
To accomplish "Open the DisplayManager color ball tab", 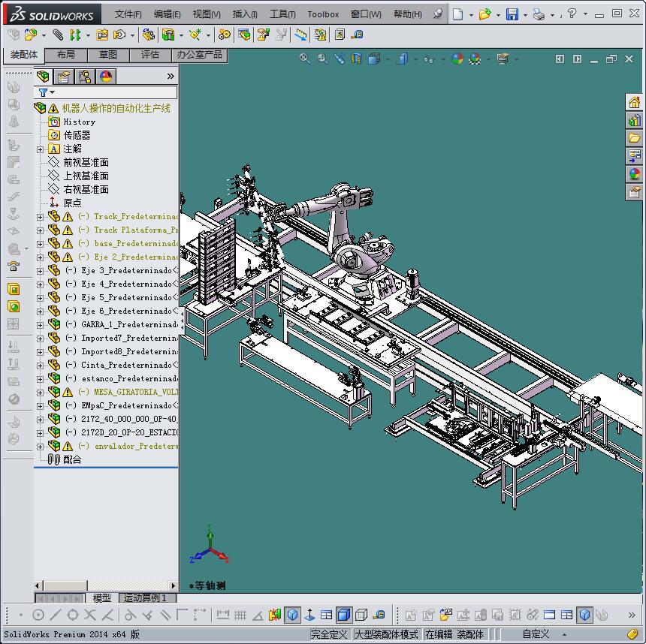I will (107, 77).
